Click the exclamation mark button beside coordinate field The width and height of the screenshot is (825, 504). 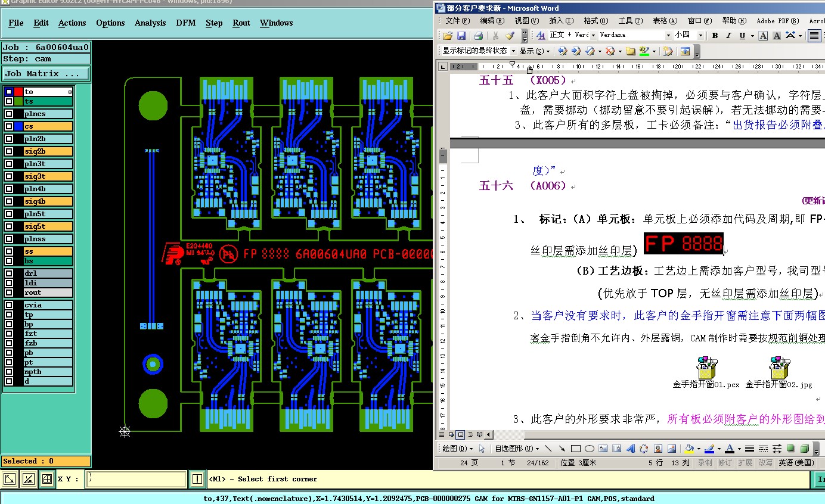coord(197,478)
